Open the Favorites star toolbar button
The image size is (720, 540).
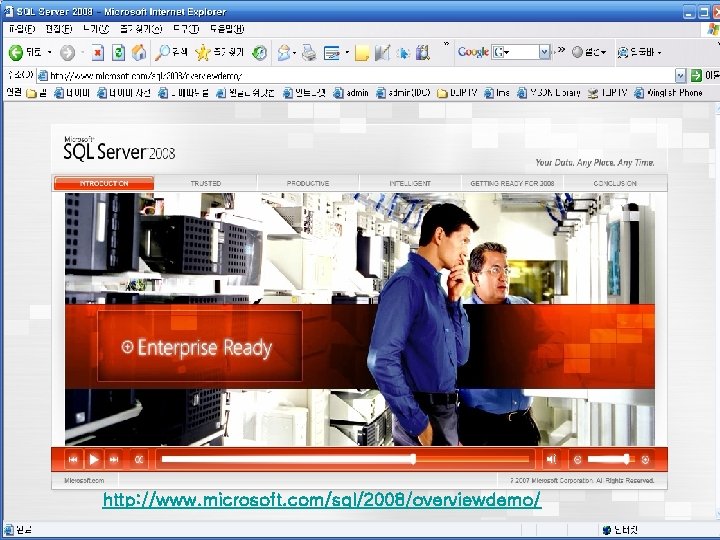[219, 53]
